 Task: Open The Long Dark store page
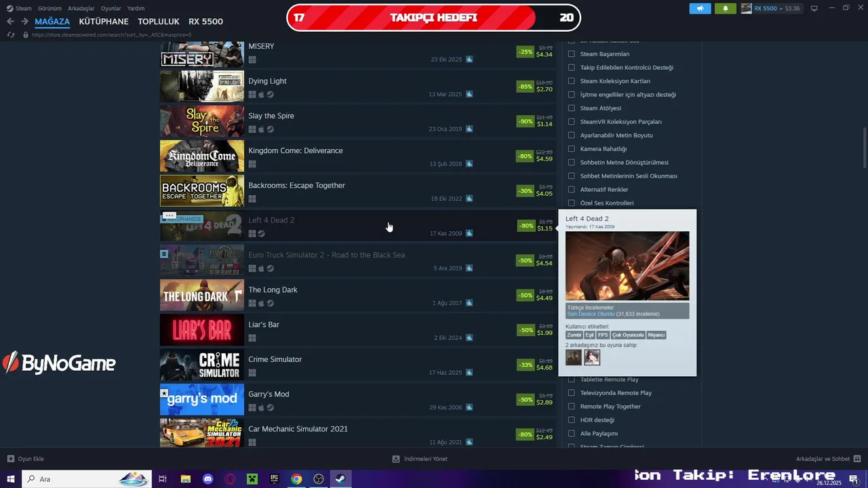[x=357, y=296]
